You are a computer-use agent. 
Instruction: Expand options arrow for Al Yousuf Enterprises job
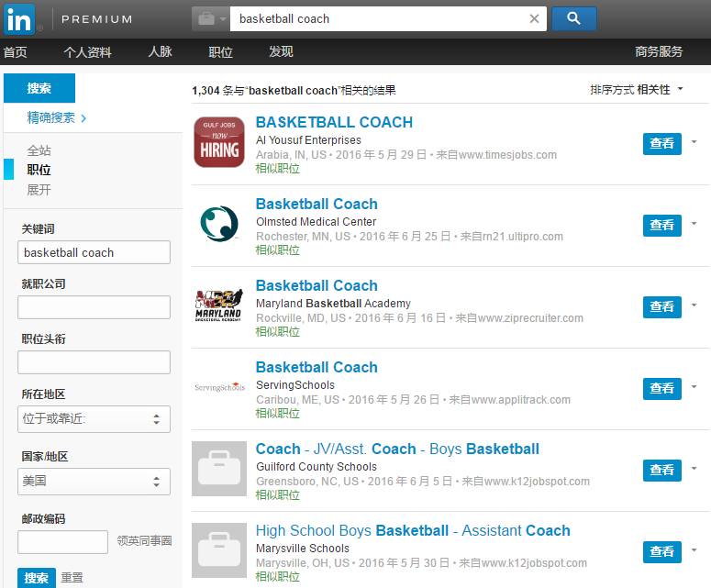click(694, 142)
